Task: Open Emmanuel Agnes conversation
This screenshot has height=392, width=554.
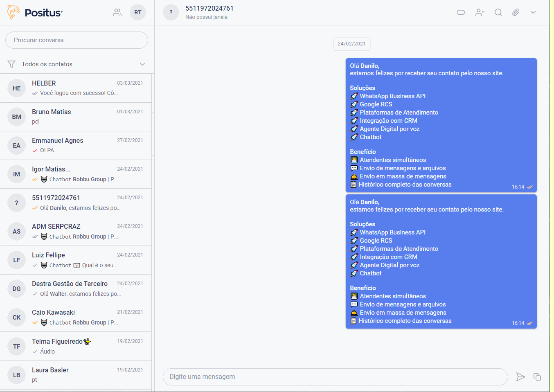Action: click(x=76, y=145)
